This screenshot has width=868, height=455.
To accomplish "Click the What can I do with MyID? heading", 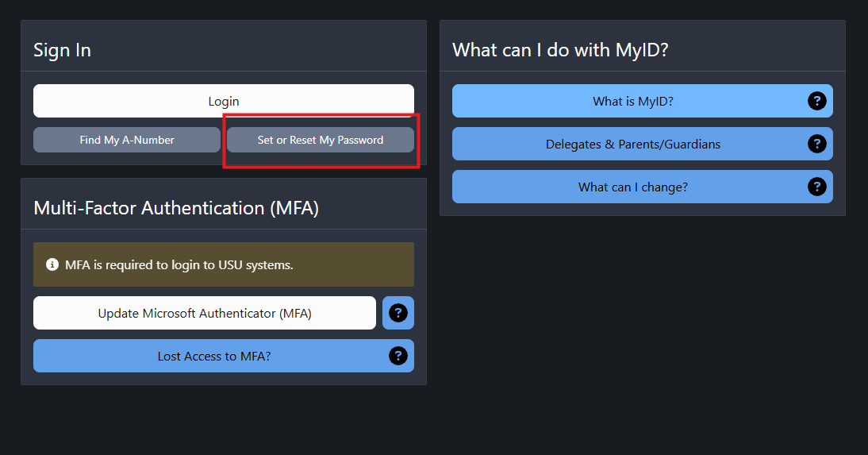I will tap(560, 51).
